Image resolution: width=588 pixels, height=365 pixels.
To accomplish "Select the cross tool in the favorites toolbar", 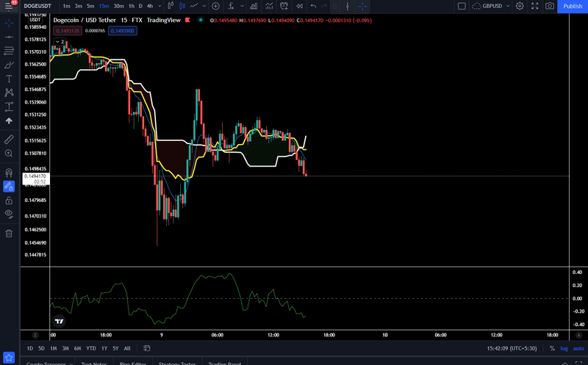I will 362,6.
